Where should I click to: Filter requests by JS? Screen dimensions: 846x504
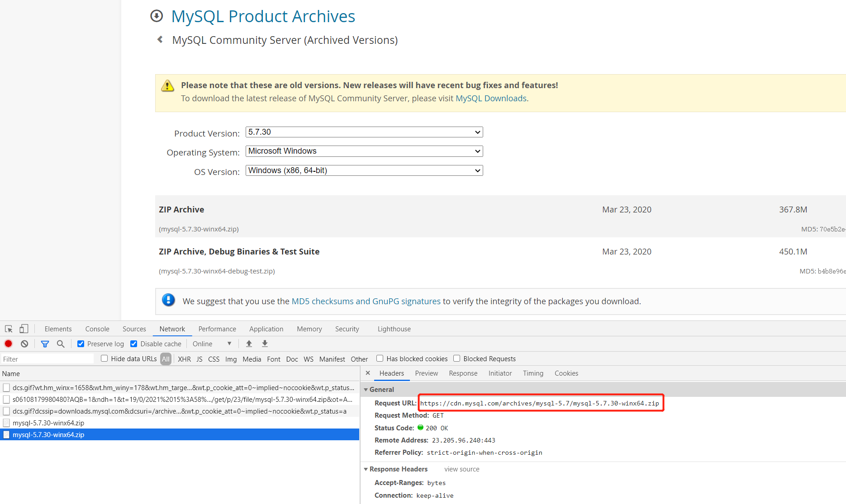[200, 359]
